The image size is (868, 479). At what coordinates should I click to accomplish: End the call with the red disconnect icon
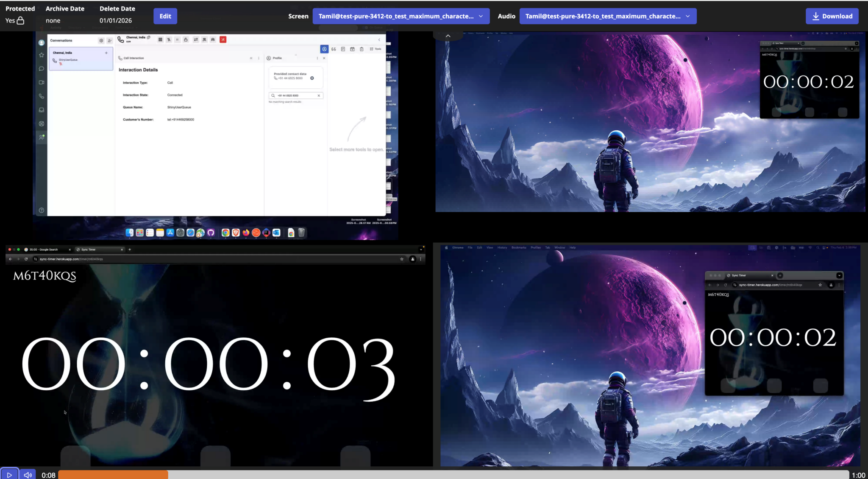pos(223,39)
